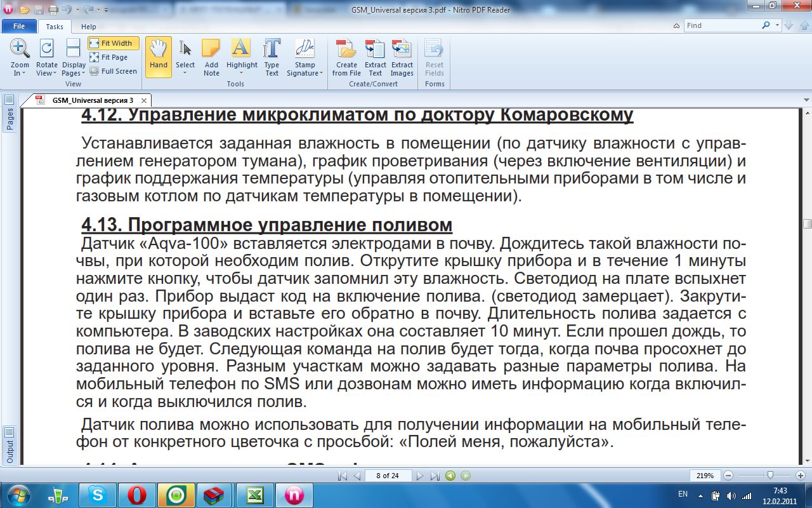This screenshot has height=508, width=812.
Task: Switch to Full Screen mode
Action: click(x=114, y=71)
